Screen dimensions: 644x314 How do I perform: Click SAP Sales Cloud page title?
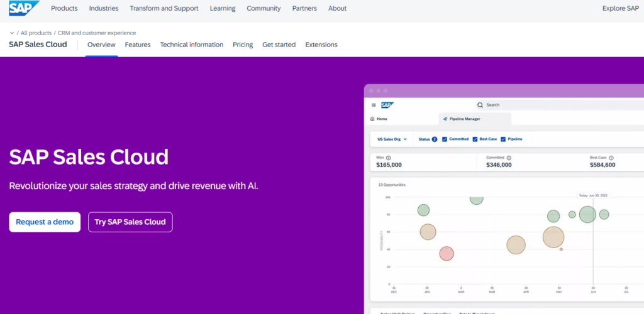(38, 44)
